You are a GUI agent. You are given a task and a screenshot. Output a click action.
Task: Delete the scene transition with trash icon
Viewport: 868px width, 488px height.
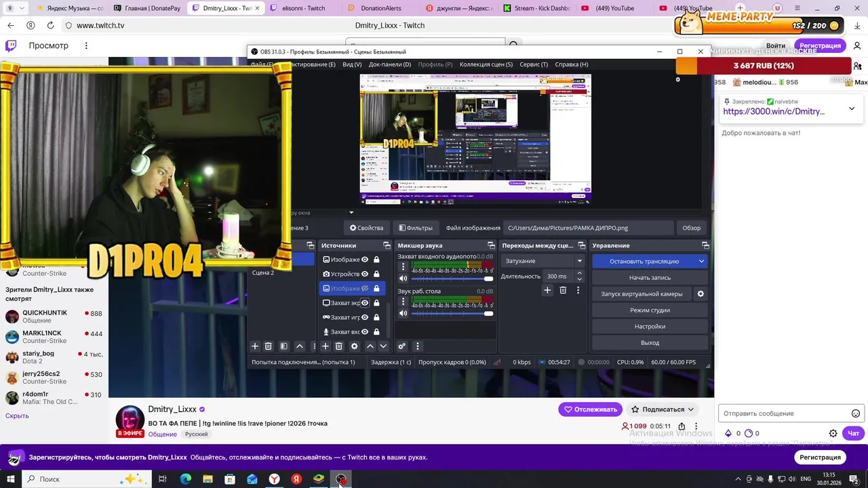tap(563, 290)
